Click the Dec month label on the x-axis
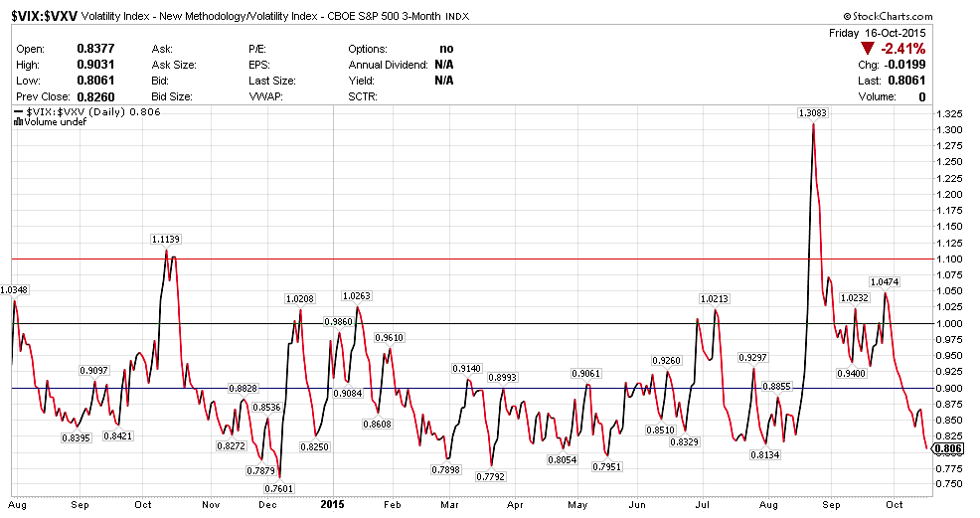Screen dimensions: 980x518 (267, 505)
